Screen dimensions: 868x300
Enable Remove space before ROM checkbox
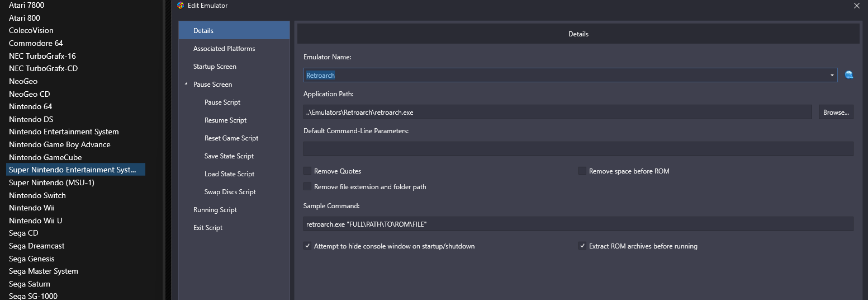tap(582, 171)
